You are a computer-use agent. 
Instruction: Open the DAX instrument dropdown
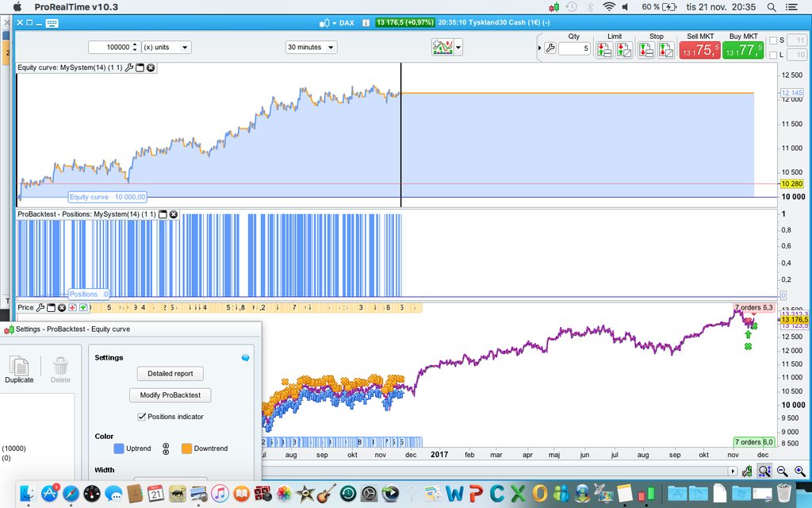(342, 23)
